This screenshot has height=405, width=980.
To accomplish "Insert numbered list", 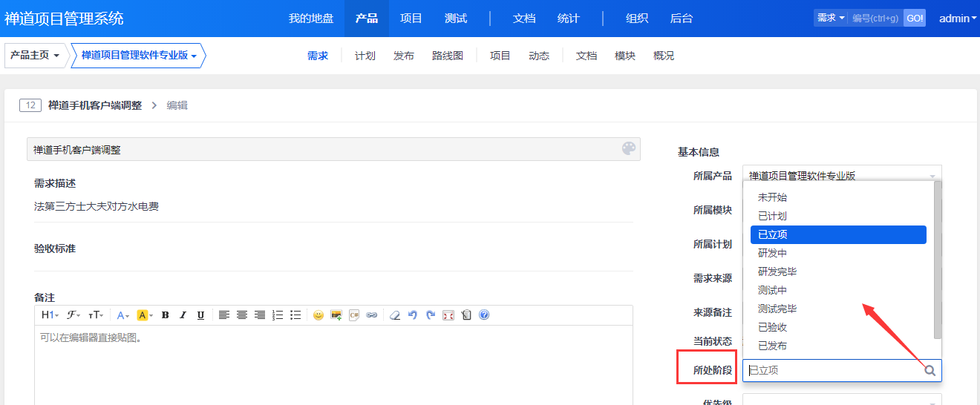I will (x=278, y=315).
